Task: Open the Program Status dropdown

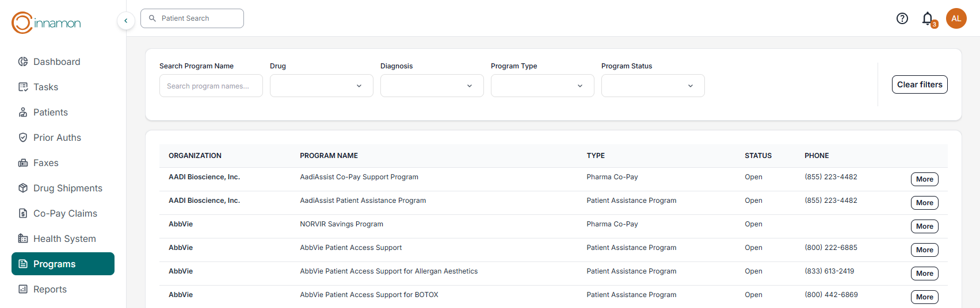Action: coord(653,86)
